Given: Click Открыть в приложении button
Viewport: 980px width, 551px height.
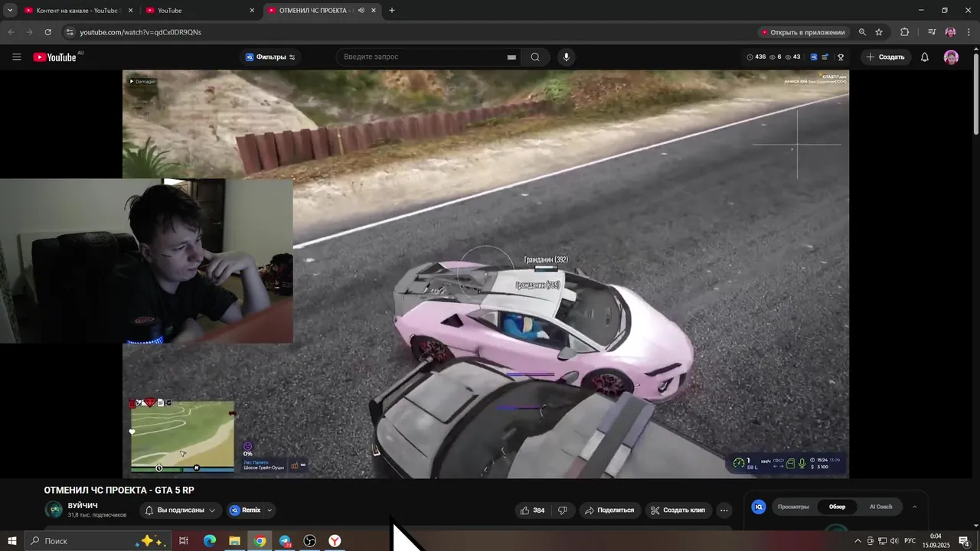Looking at the screenshot, I should tap(803, 32).
